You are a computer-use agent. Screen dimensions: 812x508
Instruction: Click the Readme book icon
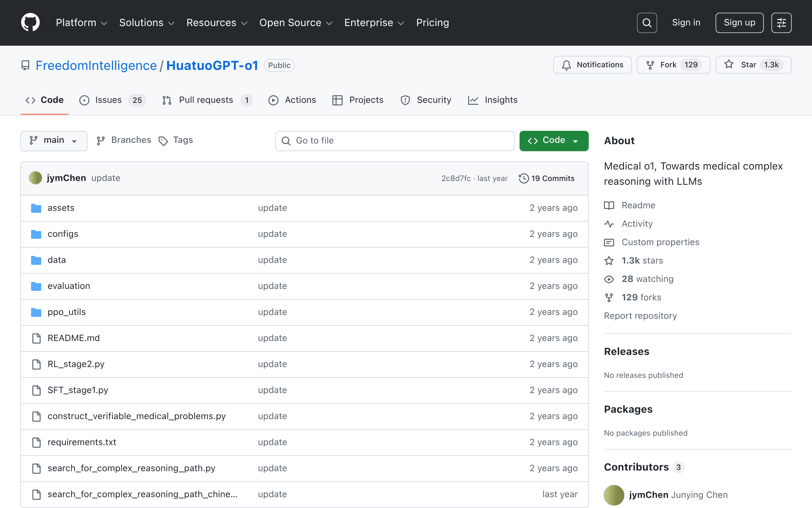[x=609, y=205]
